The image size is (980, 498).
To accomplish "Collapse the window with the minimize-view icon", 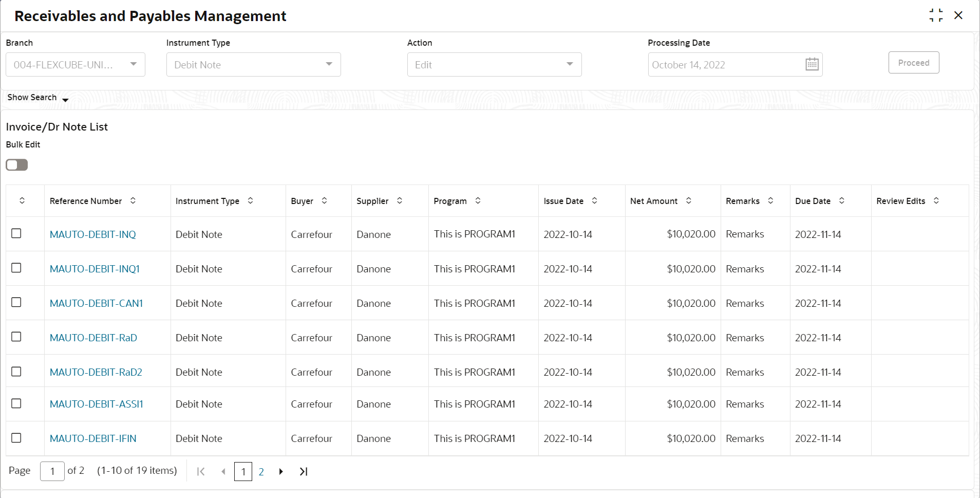I will pos(936,15).
